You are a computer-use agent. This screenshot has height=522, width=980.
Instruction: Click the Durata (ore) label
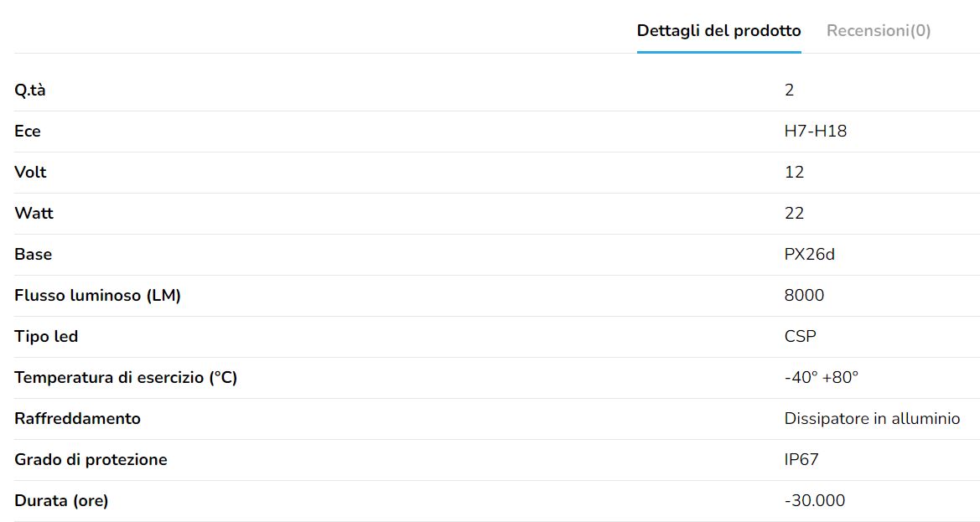61,501
